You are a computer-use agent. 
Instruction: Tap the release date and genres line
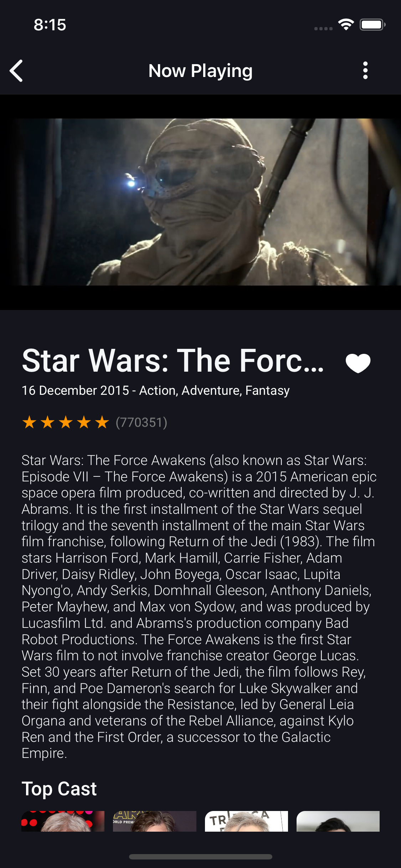[x=156, y=391]
